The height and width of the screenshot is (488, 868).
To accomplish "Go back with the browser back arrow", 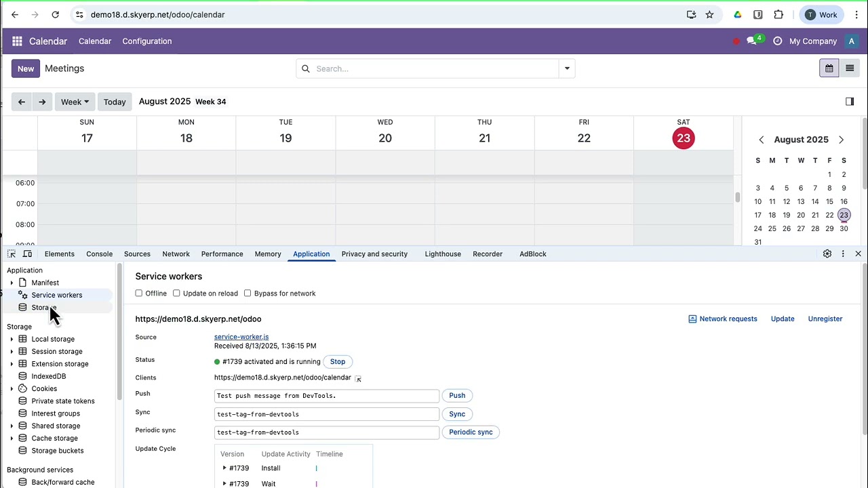I will click(x=15, y=14).
